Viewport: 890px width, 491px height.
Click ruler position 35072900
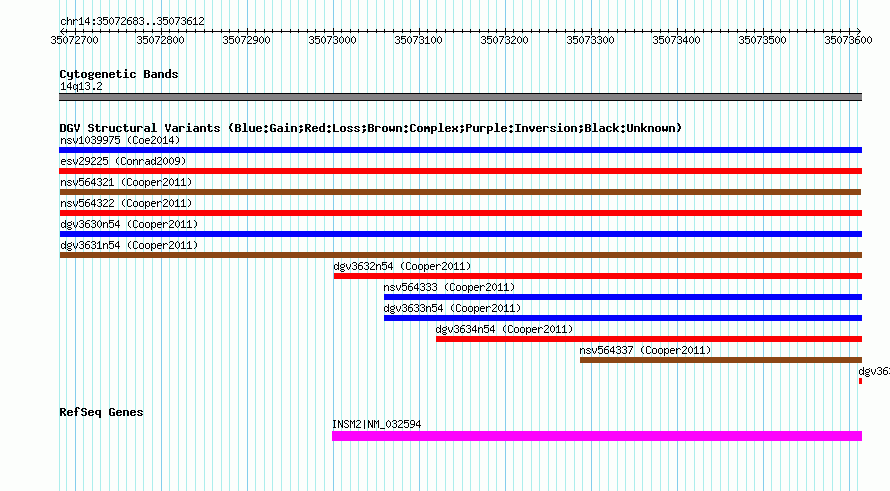246,40
